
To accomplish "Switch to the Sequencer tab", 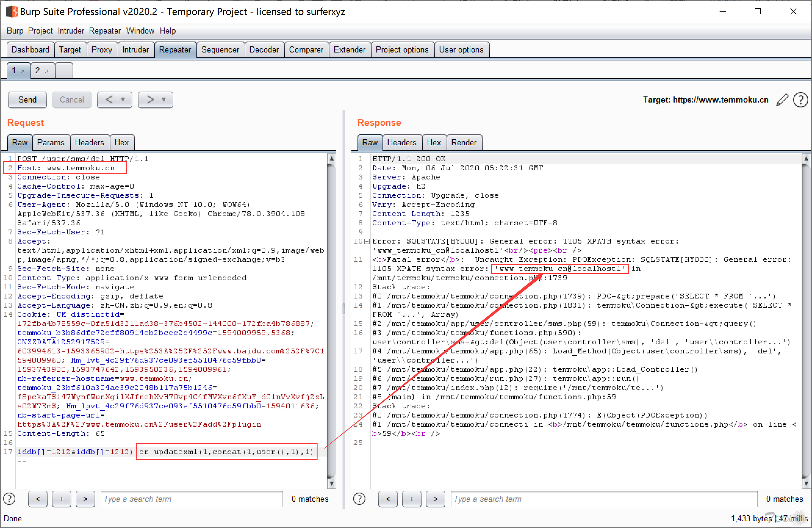I will coord(220,50).
